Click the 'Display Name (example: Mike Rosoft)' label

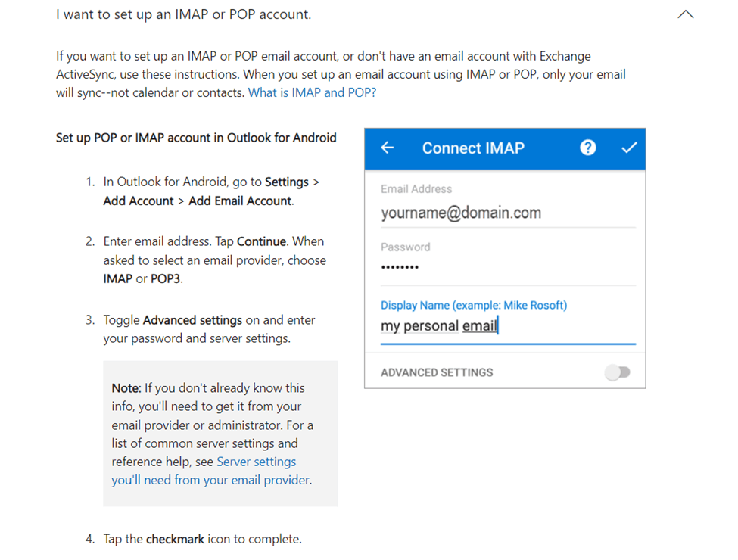[x=474, y=306]
